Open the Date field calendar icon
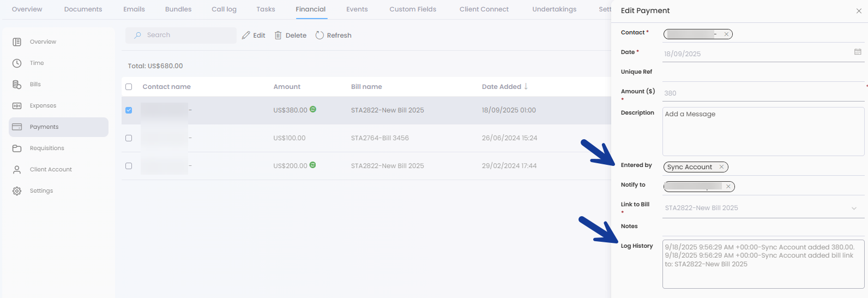Image resolution: width=868 pixels, height=298 pixels. [858, 52]
